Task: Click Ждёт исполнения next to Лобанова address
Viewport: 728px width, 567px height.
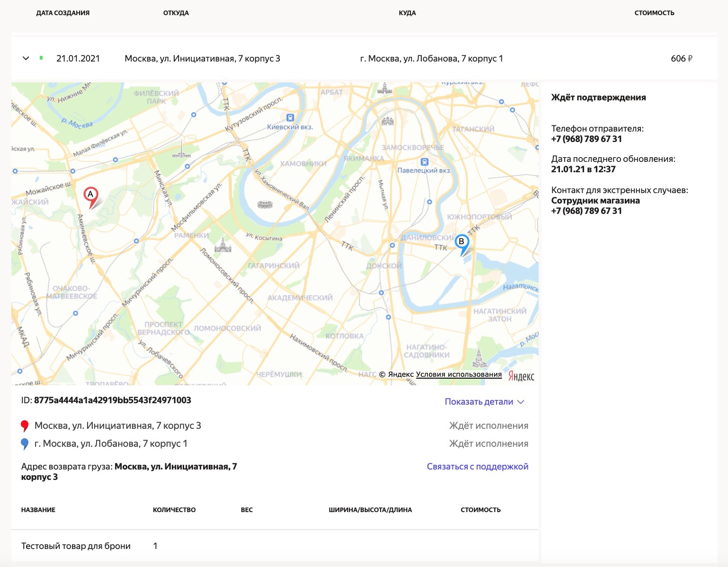Action: point(488,444)
